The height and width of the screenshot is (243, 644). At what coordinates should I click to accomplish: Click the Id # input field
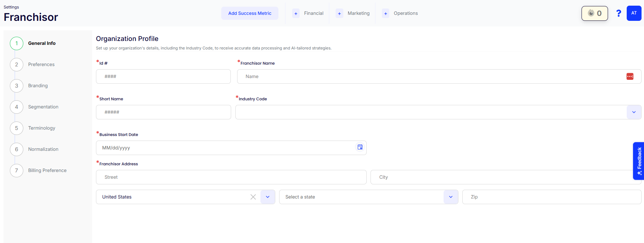click(163, 77)
